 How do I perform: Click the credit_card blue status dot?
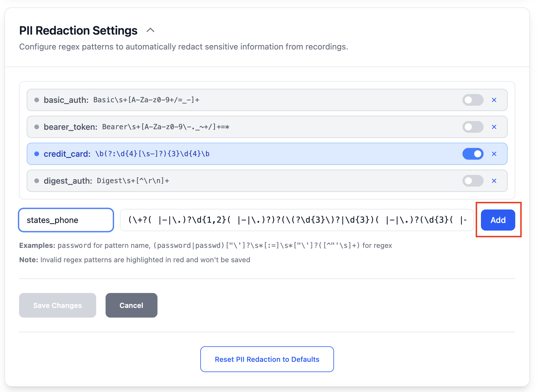37,154
